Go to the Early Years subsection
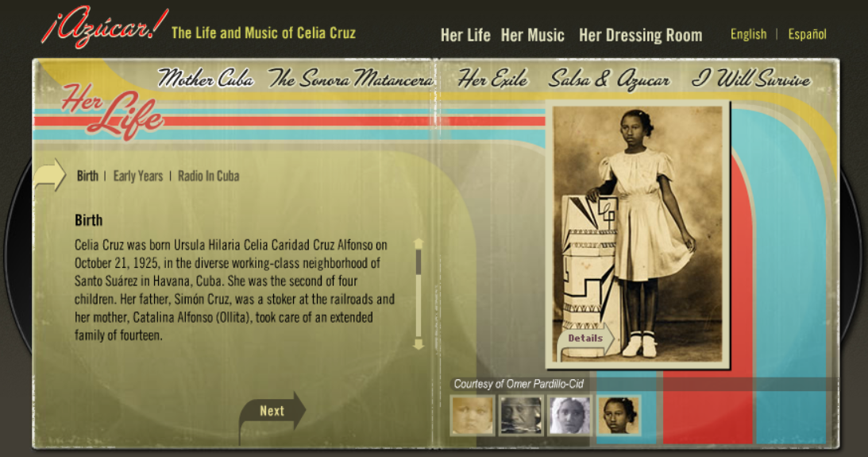Image resolution: width=868 pixels, height=457 pixels. (138, 176)
